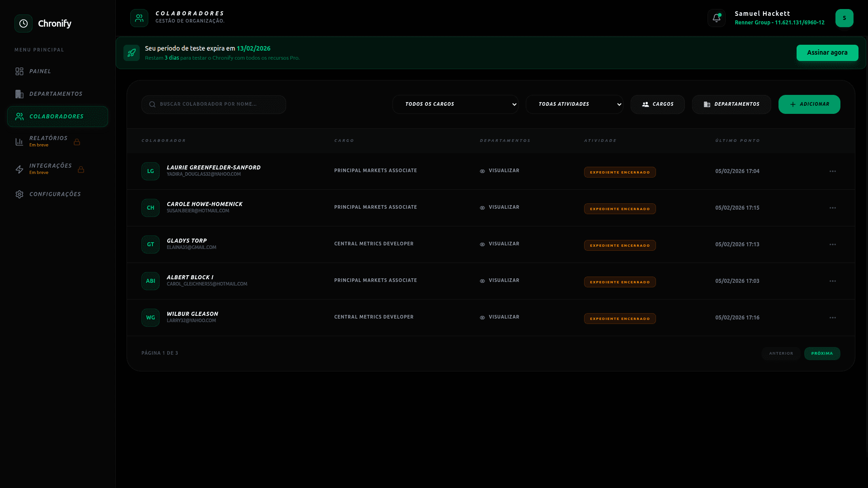Viewport: 868px width, 488px height.
Task: Open options menu for Carole Howe-Homenick
Action: point(832,208)
